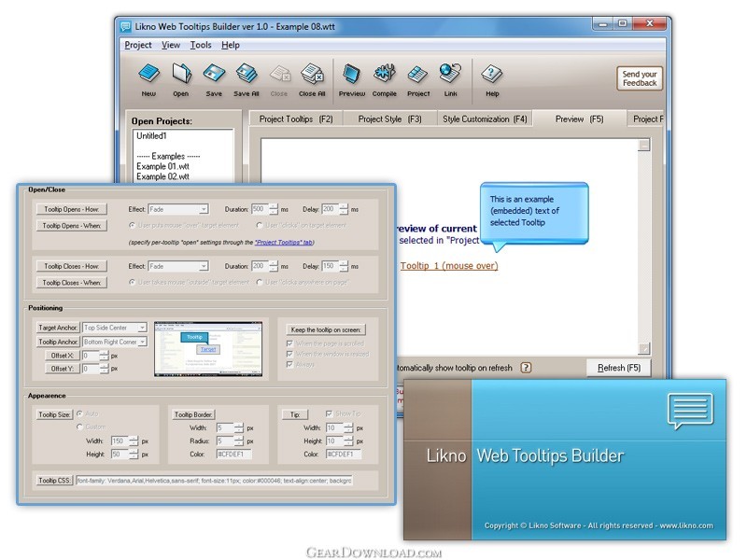This screenshot has width=747, height=560.
Task: Open the Target Anchor dropdown
Action: coord(114,328)
